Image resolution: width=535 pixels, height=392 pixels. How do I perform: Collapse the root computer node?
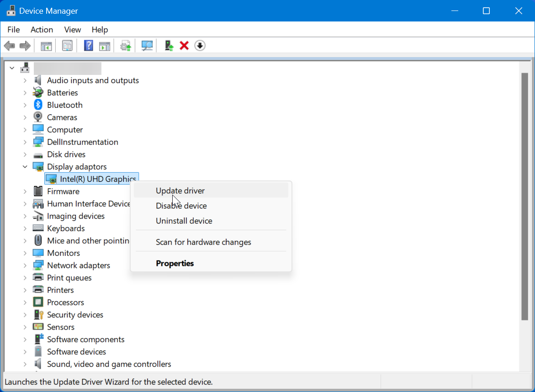pos(12,68)
